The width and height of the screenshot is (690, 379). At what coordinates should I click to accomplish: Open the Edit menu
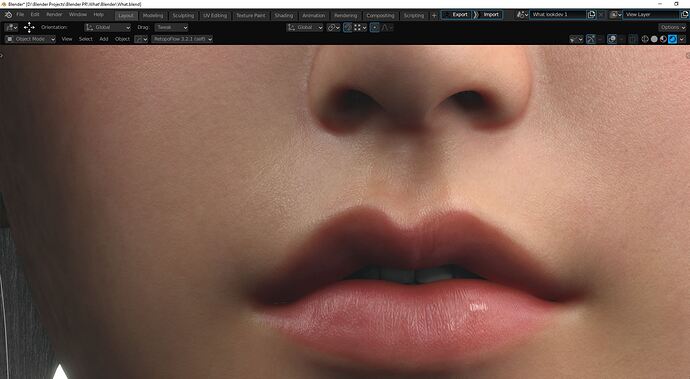(x=35, y=15)
